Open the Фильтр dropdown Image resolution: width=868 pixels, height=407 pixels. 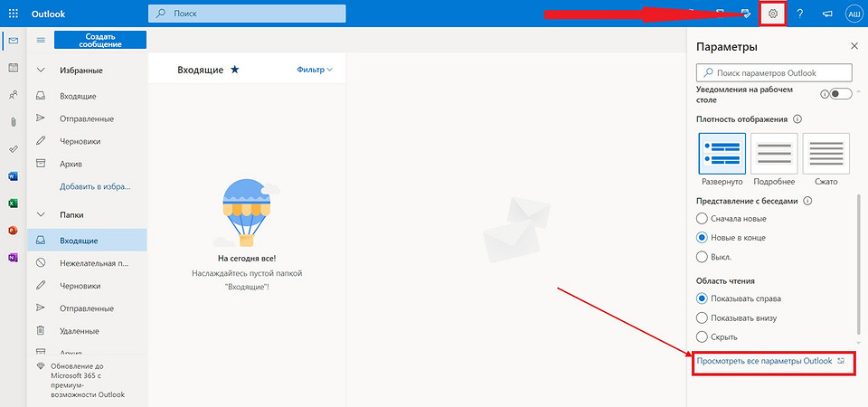point(315,70)
